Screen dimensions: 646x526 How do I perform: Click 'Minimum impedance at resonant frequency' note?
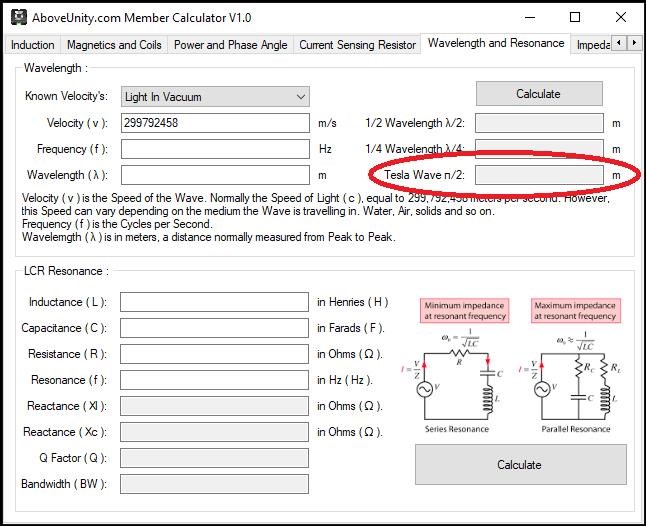pos(464,311)
